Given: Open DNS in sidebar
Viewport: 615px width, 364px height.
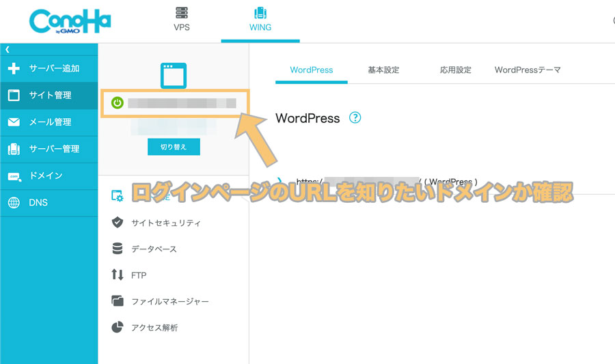Looking at the screenshot, I should (49, 203).
